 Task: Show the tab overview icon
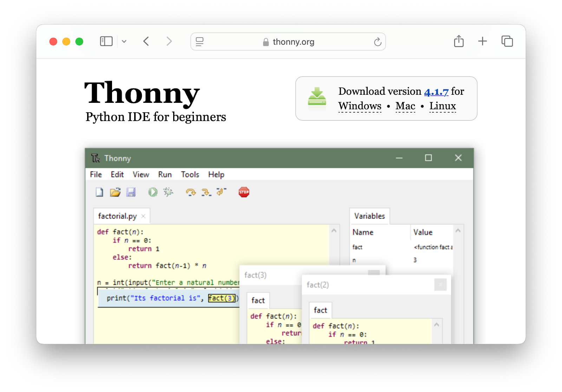tap(507, 41)
